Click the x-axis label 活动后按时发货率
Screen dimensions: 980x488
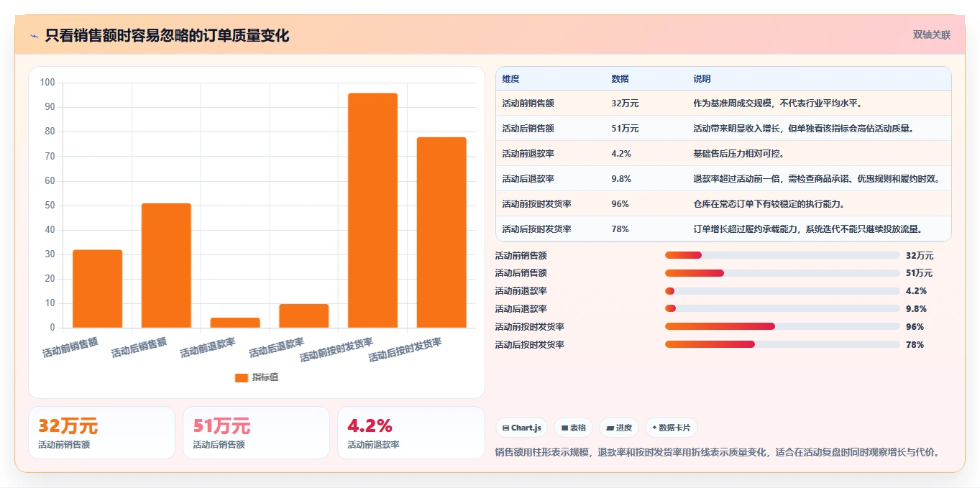point(405,350)
